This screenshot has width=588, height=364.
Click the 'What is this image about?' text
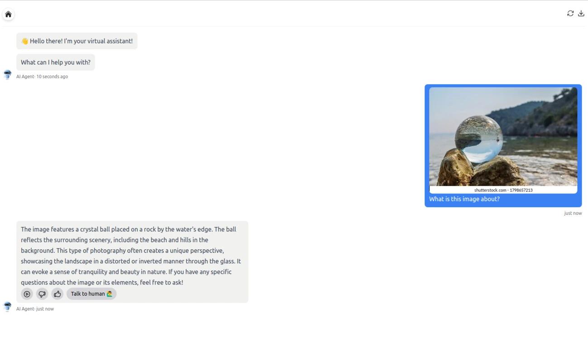(x=464, y=199)
